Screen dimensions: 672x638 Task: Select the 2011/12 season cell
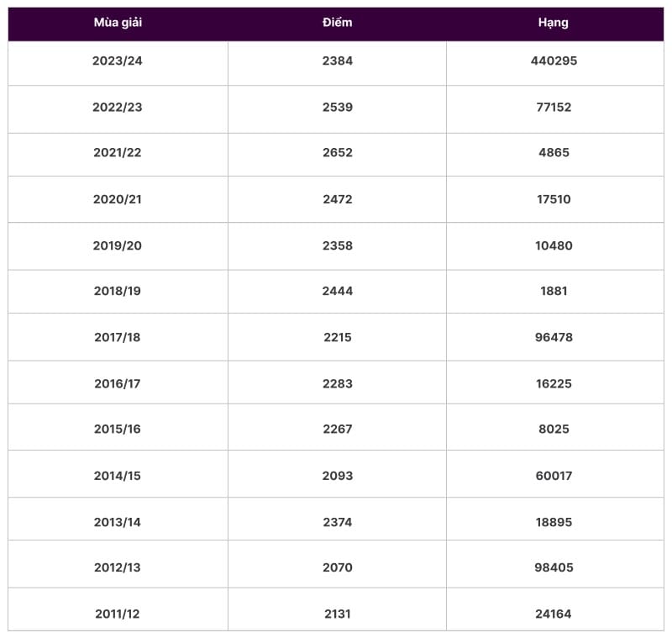click(x=118, y=614)
